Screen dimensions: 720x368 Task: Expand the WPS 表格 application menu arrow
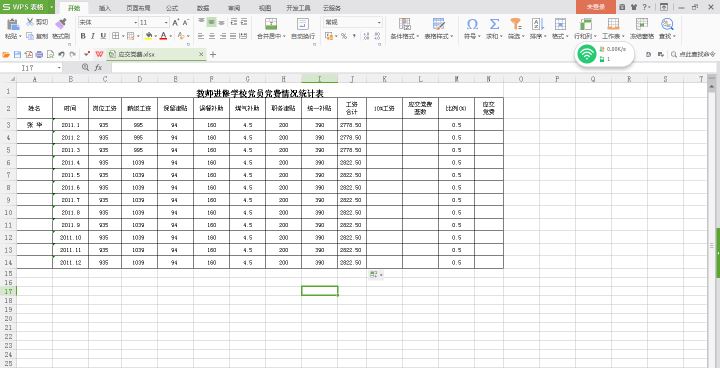click(x=51, y=7)
